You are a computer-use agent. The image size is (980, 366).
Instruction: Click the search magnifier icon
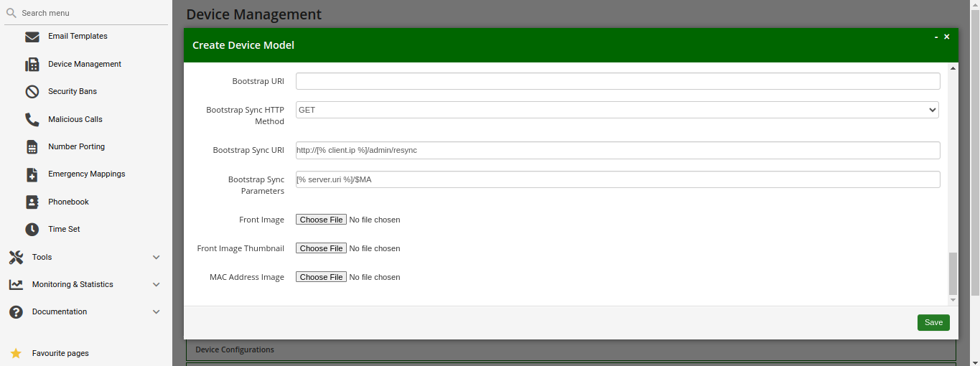[x=11, y=13]
